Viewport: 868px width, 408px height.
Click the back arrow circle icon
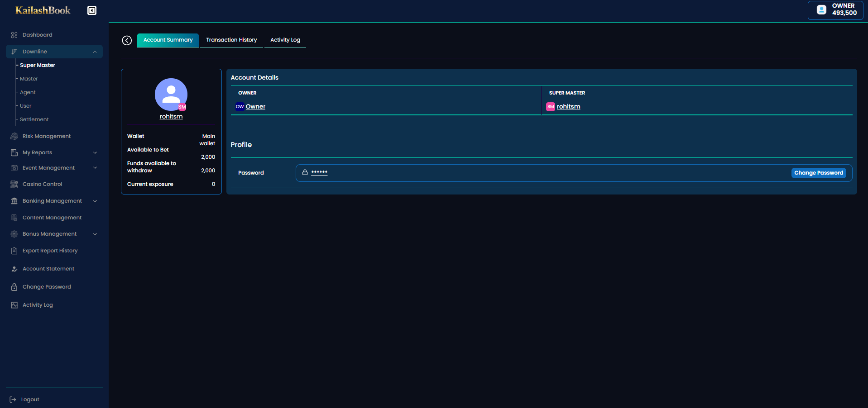tap(127, 40)
